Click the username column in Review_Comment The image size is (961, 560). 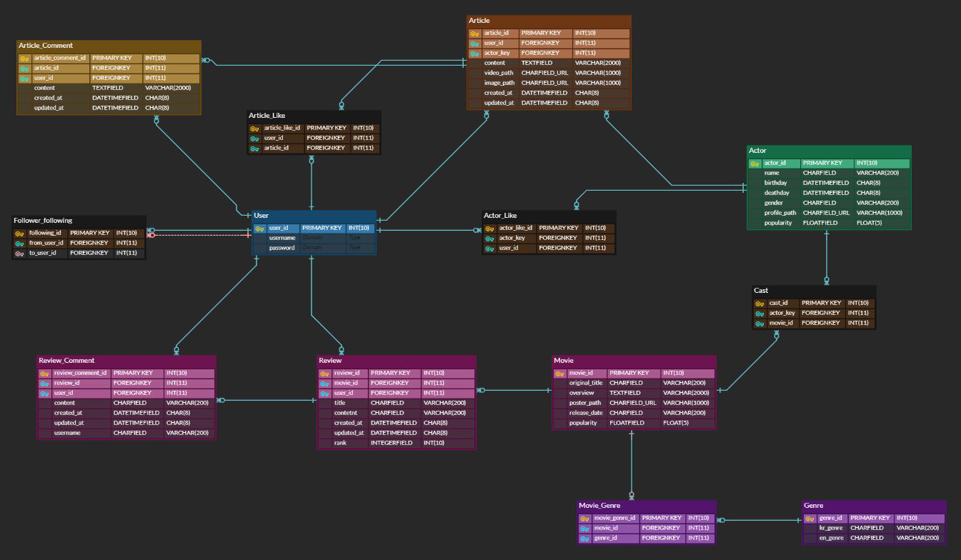click(x=67, y=433)
